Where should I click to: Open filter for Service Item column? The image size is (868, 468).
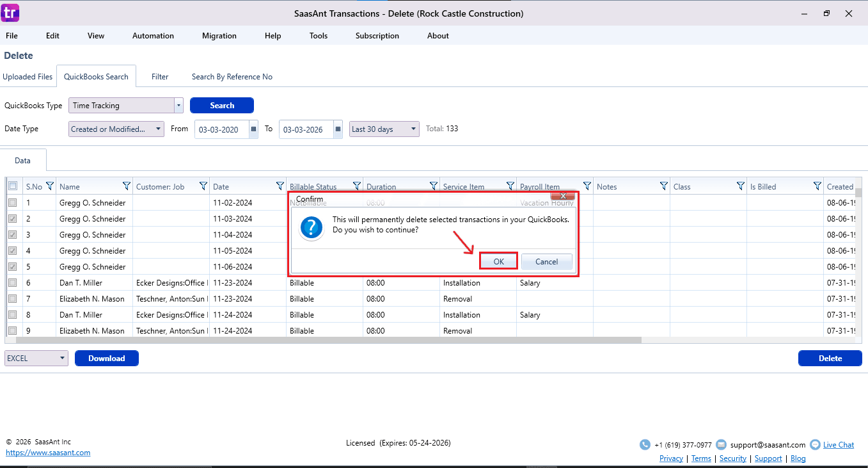(x=510, y=186)
